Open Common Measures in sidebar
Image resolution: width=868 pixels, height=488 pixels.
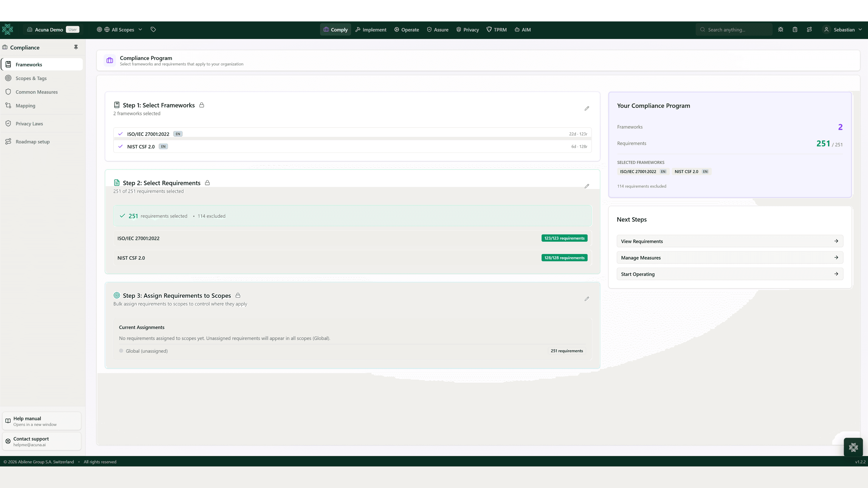click(42, 92)
